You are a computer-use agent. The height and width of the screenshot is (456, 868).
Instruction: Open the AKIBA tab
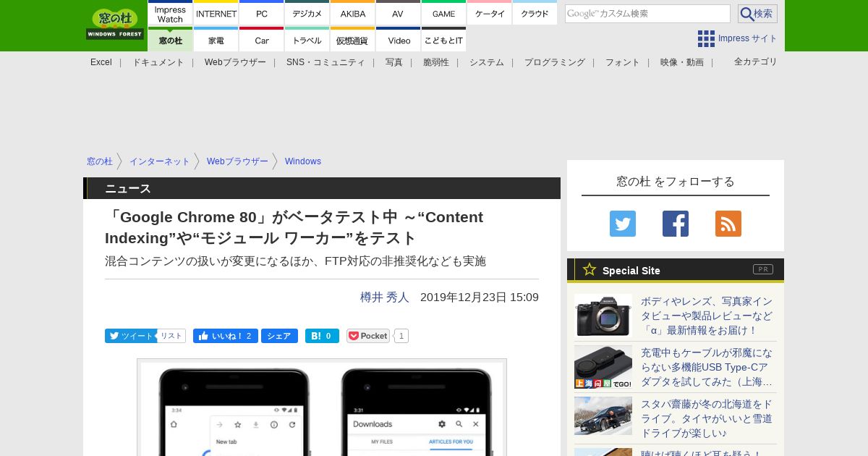point(353,14)
